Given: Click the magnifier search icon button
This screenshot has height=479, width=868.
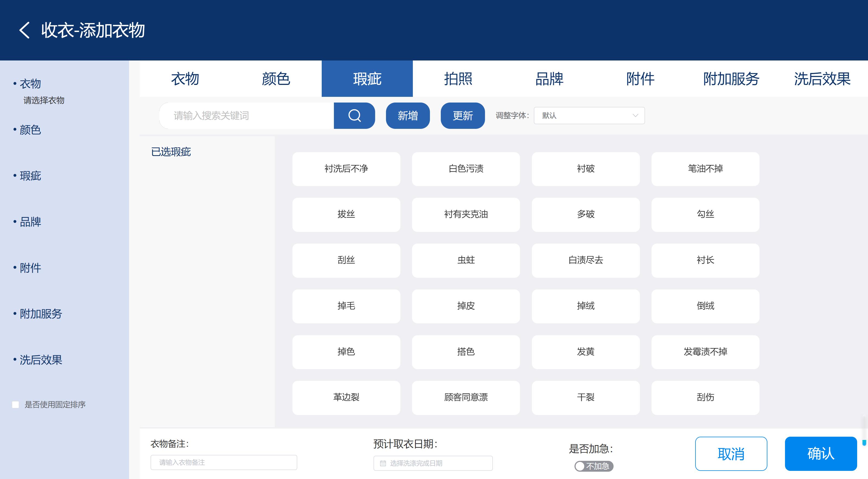Looking at the screenshot, I should (x=354, y=116).
